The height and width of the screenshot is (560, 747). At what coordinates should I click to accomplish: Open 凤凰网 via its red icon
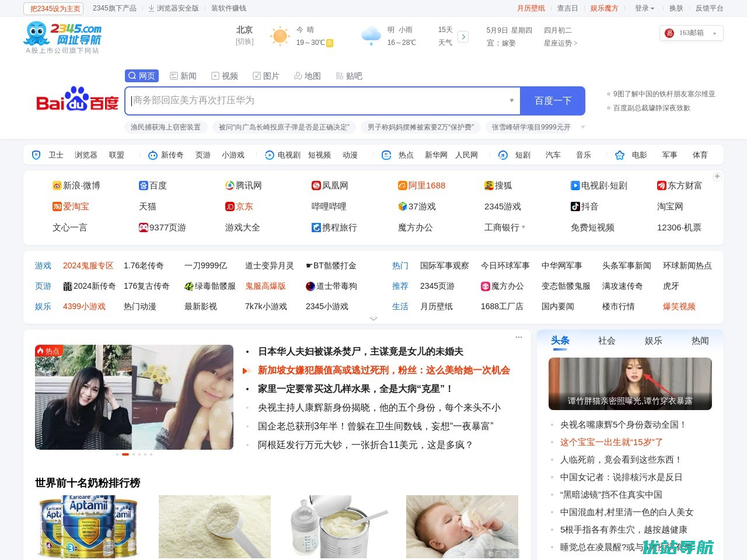point(316,185)
